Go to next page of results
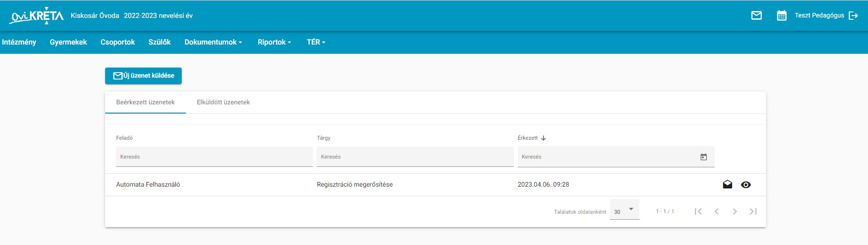 click(x=735, y=211)
